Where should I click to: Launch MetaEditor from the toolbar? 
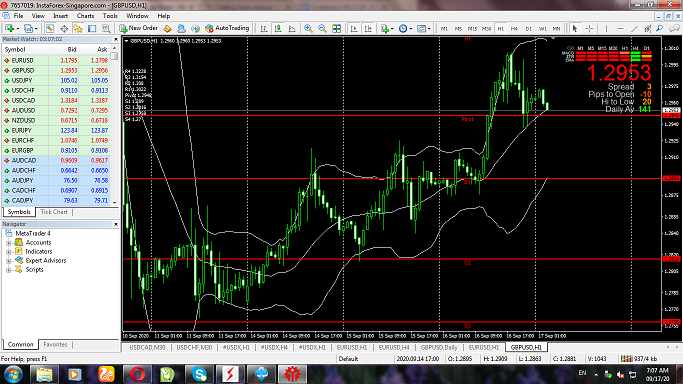pos(167,28)
